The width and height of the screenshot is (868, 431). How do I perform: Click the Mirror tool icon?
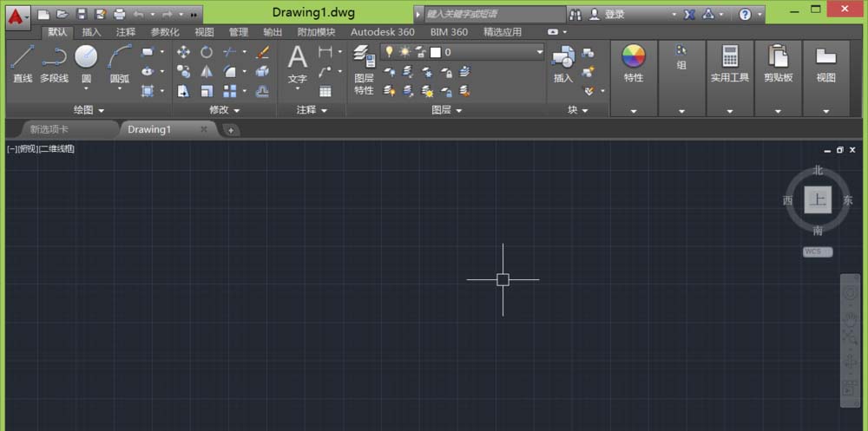(207, 71)
